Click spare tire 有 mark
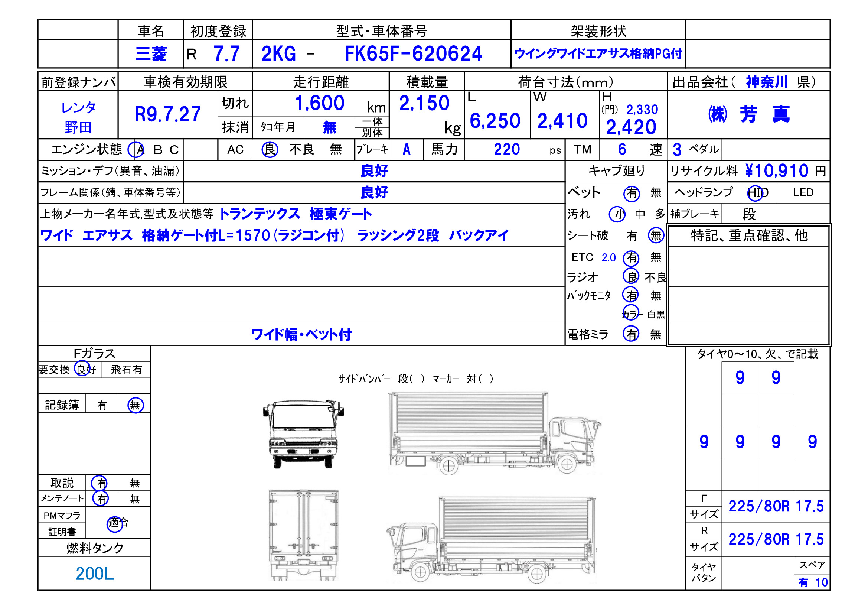868x614 pixels. (803, 582)
